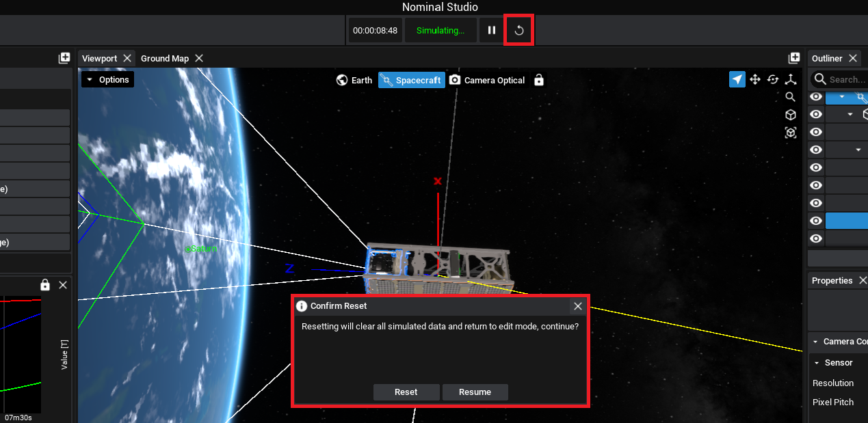Toggle visibility eye of first Outliner row
The image size is (868, 423).
[x=816, y=97]
